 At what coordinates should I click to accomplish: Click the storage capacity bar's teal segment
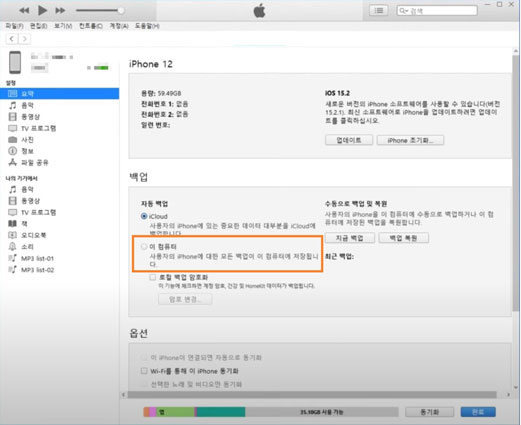pyautogui.click(x=221, y=412)
